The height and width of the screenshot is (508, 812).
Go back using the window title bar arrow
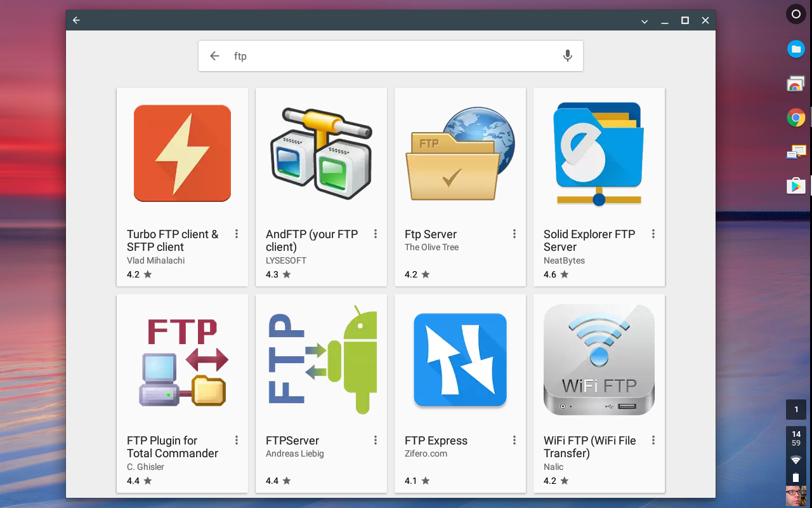(x=76, y=20)
